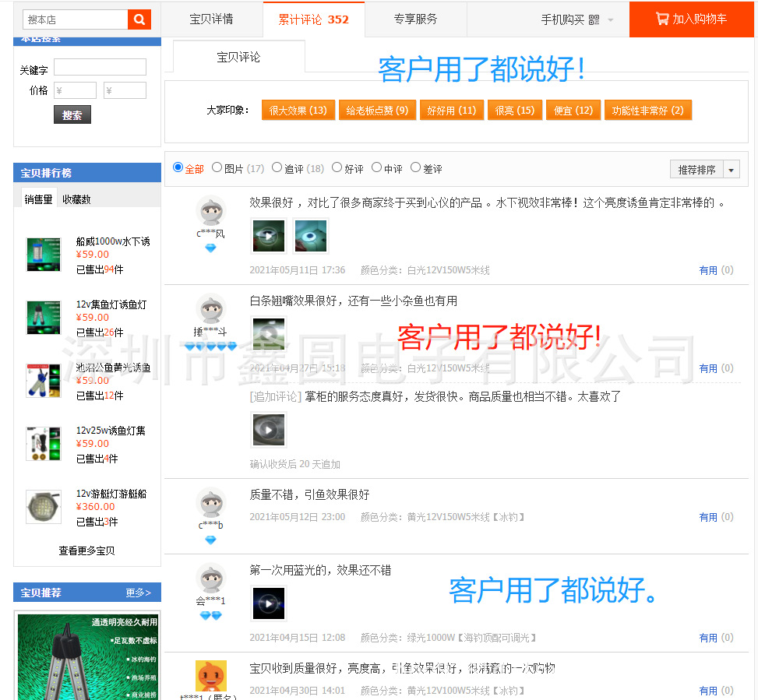Play the video in the 追加评论 section
758x700 pixels.
click(x=268, y=429)
